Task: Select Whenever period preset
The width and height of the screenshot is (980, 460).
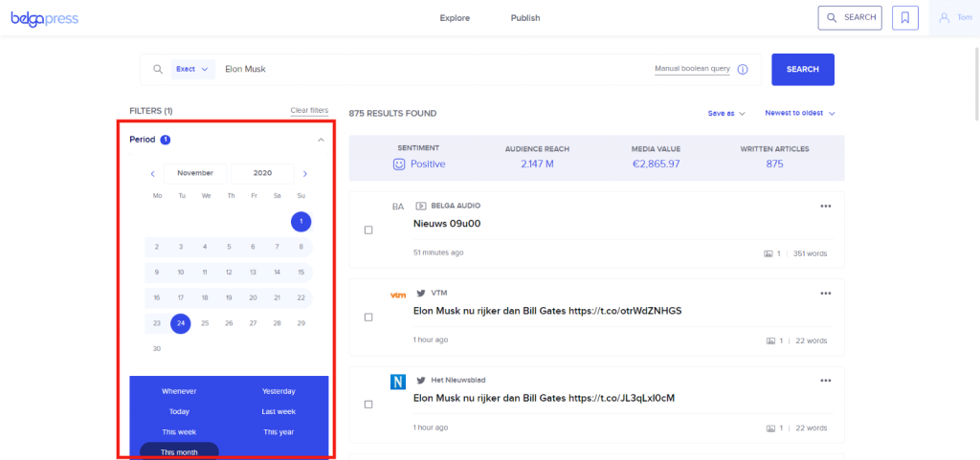Action: [x=179, y=391]
